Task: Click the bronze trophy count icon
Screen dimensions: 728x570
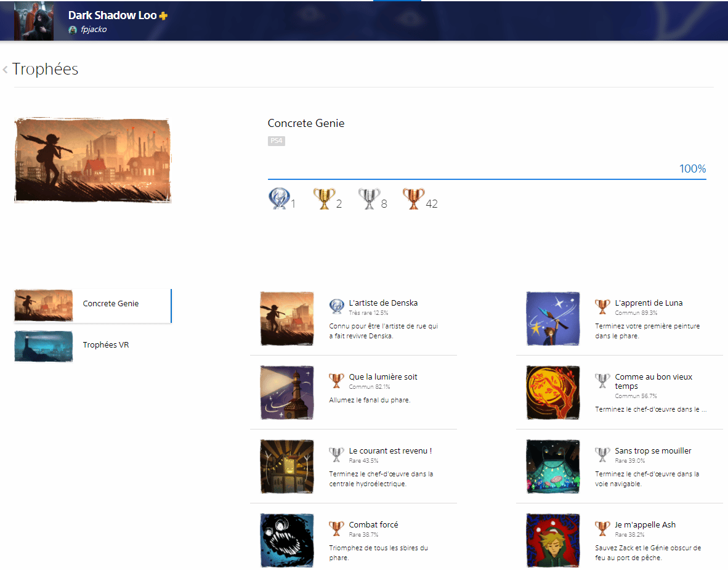Action: coord(414,198)
